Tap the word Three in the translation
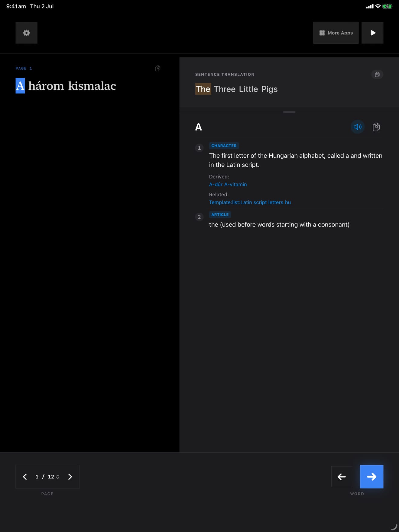Viewport: 399px width, 532px height. pyautogui.click(x=225, y=89)
